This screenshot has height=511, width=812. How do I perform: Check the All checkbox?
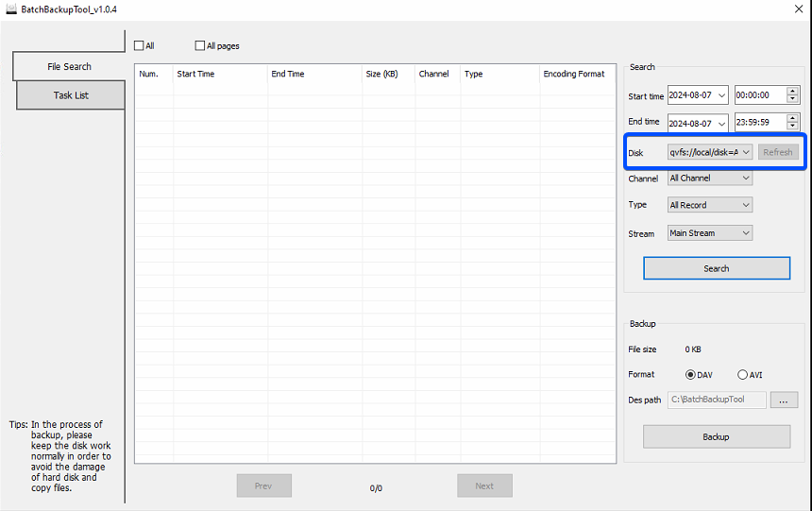tap(140, 45)
